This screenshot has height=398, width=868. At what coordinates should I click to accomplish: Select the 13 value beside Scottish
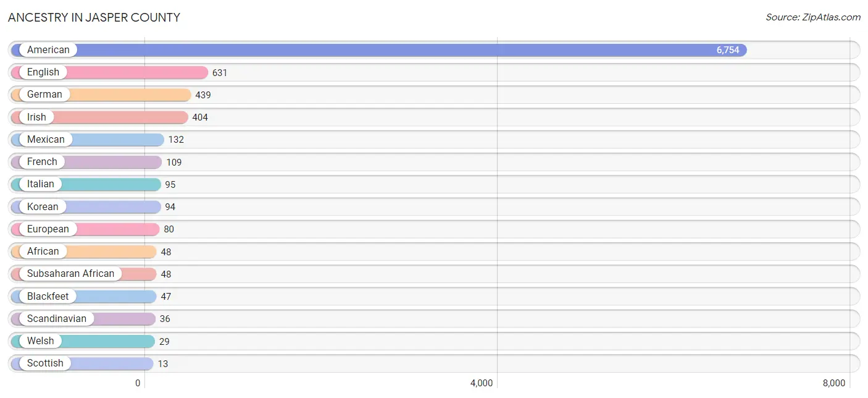pos(162,364)
